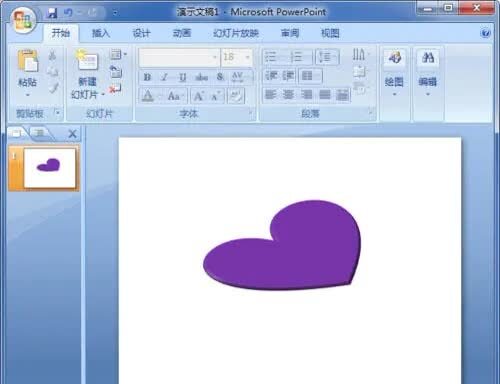The width and height of the screenshot is (500, 384).
Task: Switch to the Slides tab in the side pane
Action: 16,133
